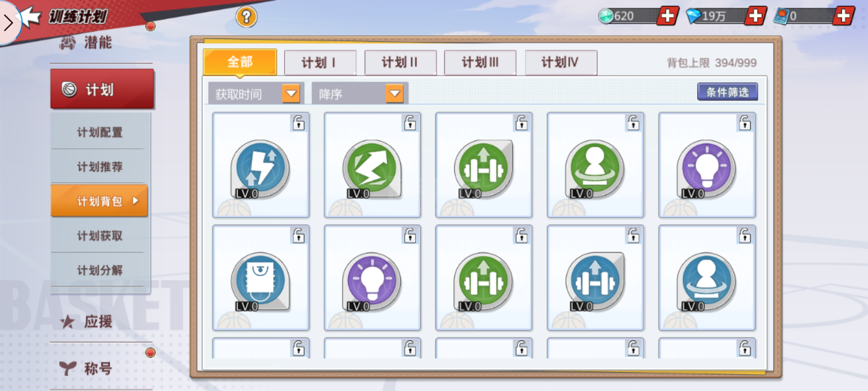Select the blue whiteboard plan card
Viewport: 868px width, 391px height.
pos(261,278)
